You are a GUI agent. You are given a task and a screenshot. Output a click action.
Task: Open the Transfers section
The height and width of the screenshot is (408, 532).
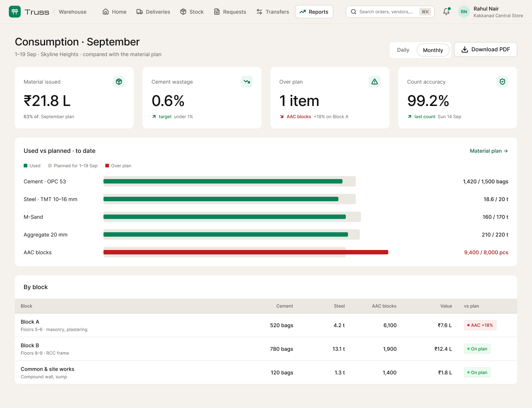pos(273,12)
